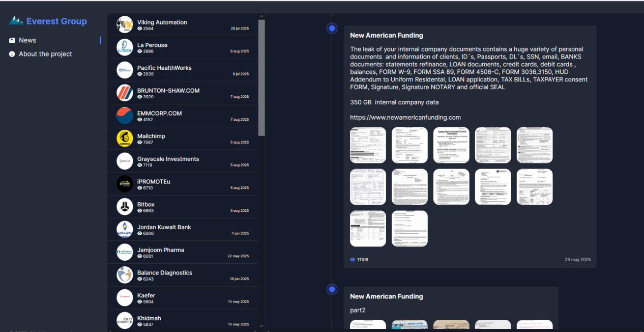Open the EMMCORP.COM entry title
Viewport: 644px width, 332px height.
159,114
